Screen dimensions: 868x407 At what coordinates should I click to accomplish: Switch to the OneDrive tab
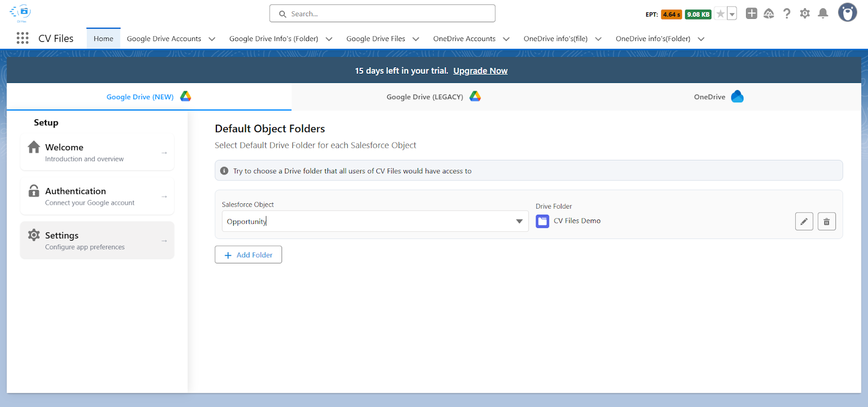click(718, 96)
